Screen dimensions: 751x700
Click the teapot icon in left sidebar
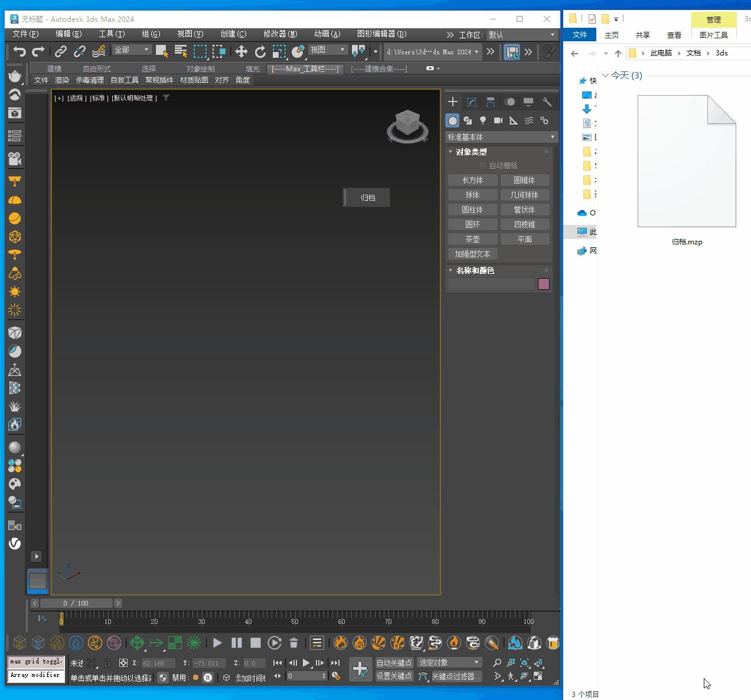tap(15, 76)
